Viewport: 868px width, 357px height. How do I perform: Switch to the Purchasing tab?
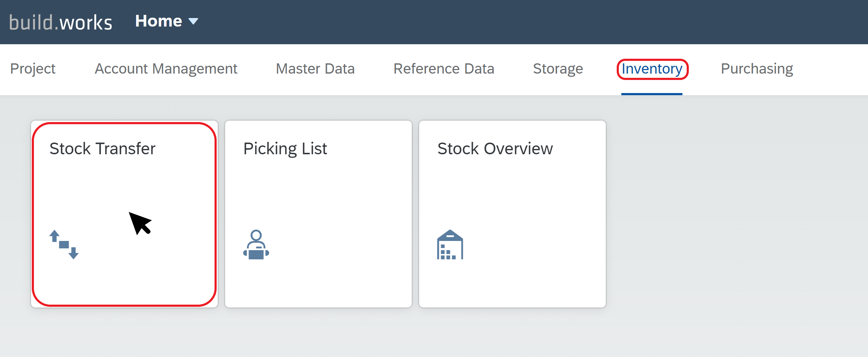click(x=757, y=69)
